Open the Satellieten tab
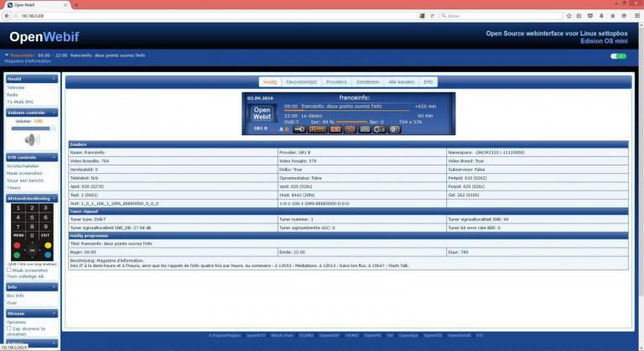Viewport: 644px width, 351px height. coord(367,82)
